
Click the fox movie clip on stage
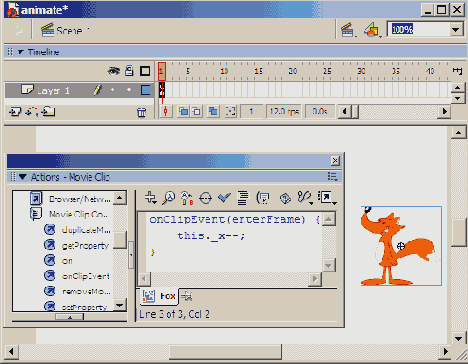coord(401,246)
